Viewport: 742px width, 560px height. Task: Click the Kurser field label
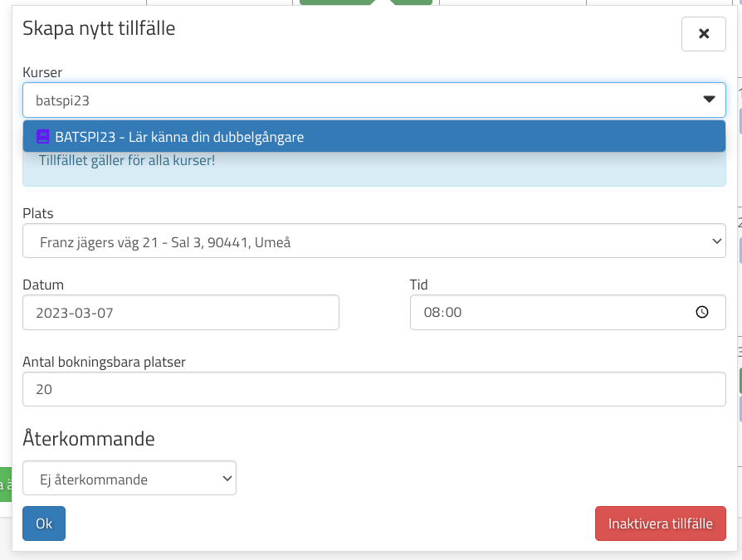click(x=42, y=73)
